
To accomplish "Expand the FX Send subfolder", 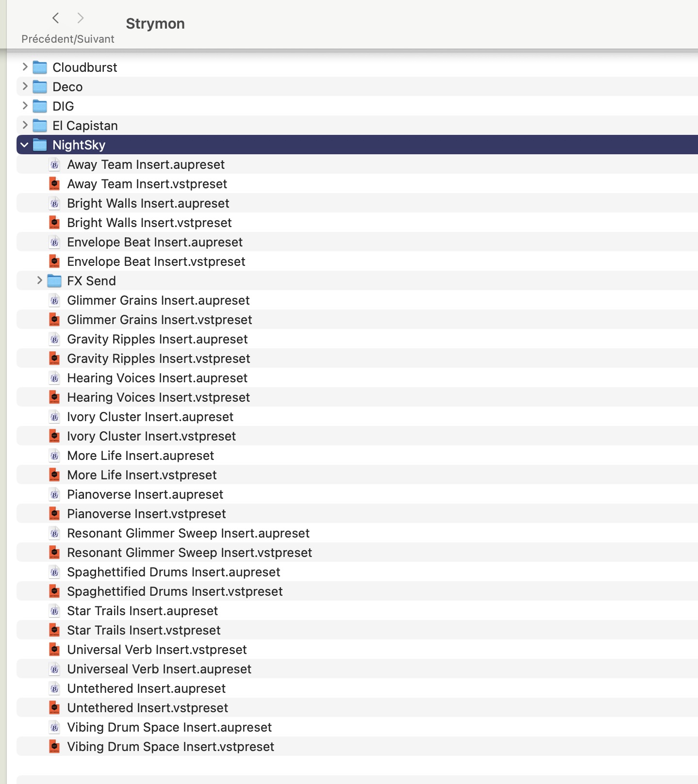I will click(x=39, y=280).
